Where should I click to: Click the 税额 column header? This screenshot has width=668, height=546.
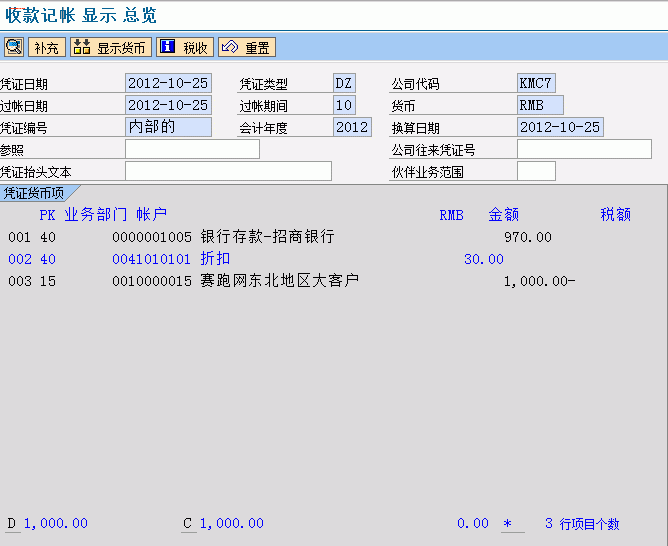tap(616, 215)
